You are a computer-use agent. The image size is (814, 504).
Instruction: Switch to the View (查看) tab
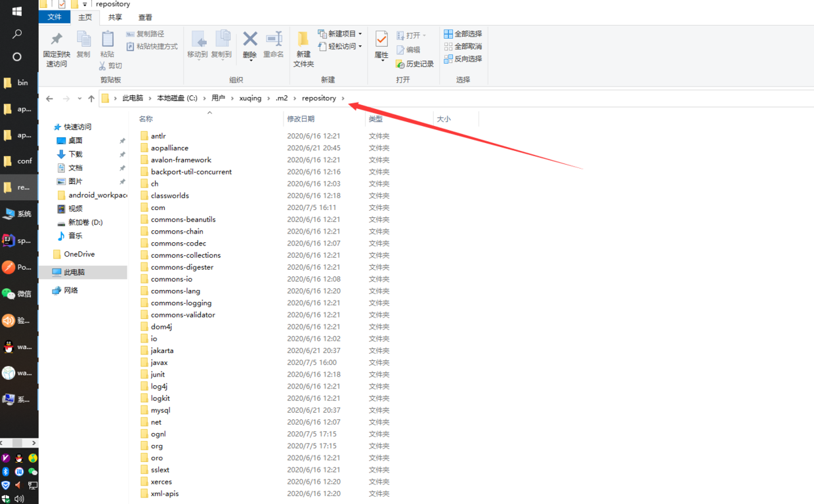pyautogui.click(x=145, y=18)
